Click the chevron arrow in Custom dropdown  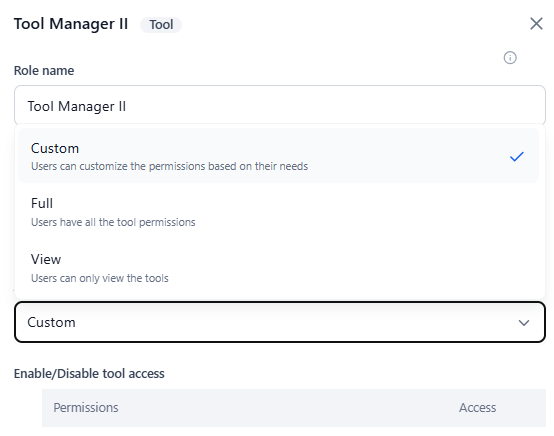(524, 323)
